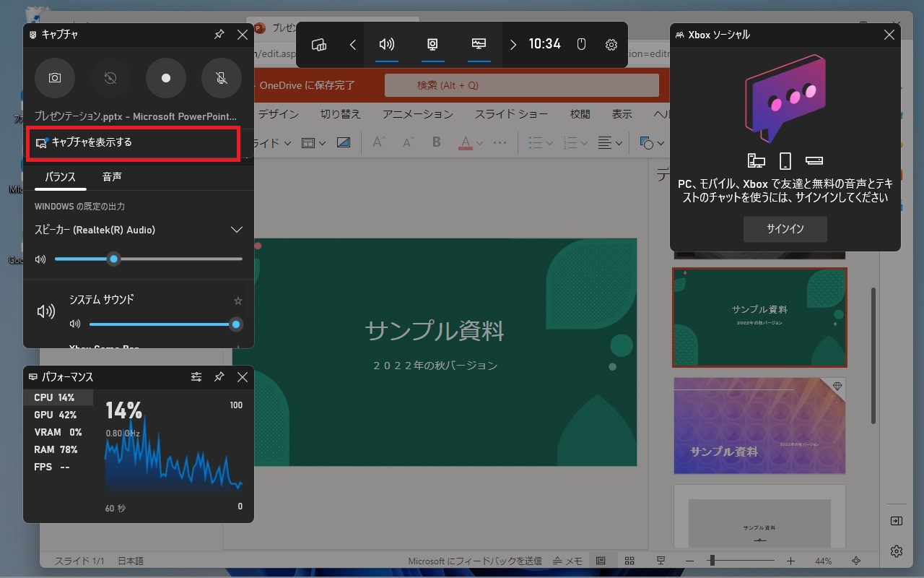Open メモ notes button in status bar
924x578 pixels.
(x=568, y=561)
